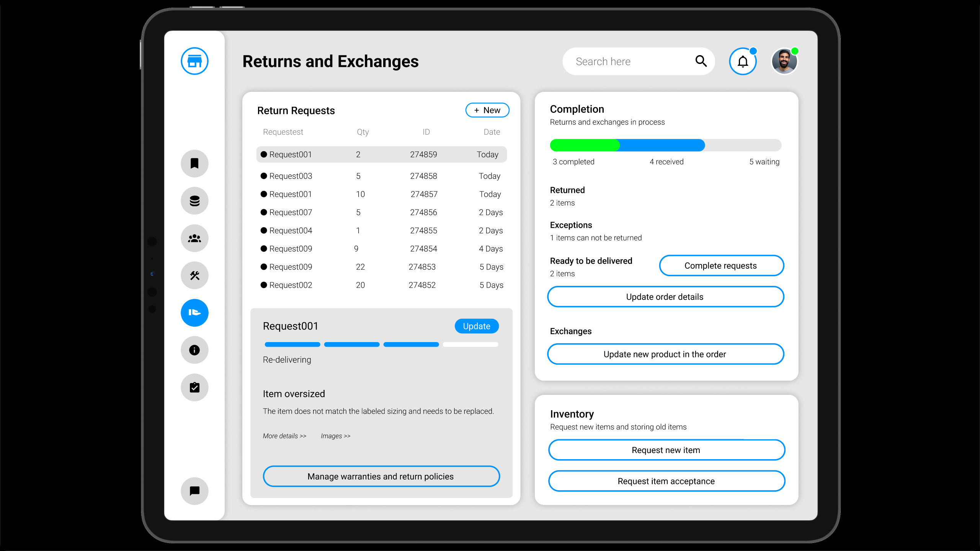The image size is (980, 551).
Task: Open the tools panel (wrench and hammer icon)
Action: 194,275
